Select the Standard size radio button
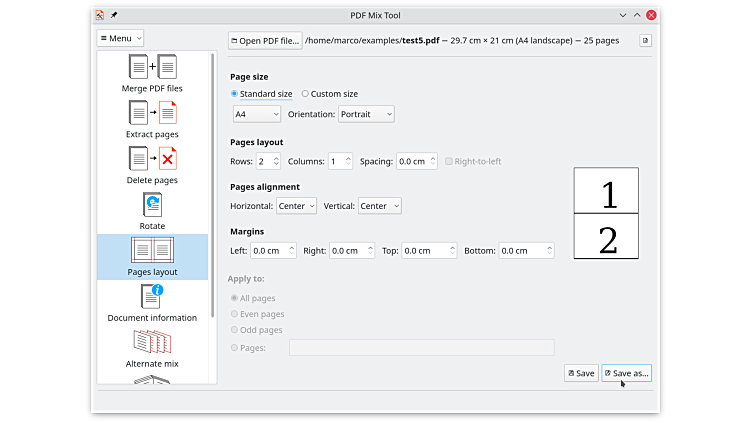752x423 pixels. coord(235,94)
